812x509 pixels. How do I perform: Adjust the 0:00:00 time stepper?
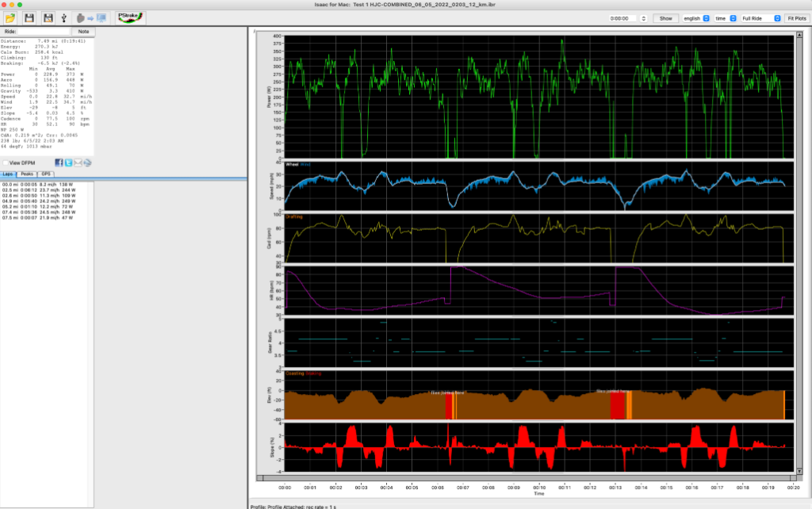pos(643,18)
